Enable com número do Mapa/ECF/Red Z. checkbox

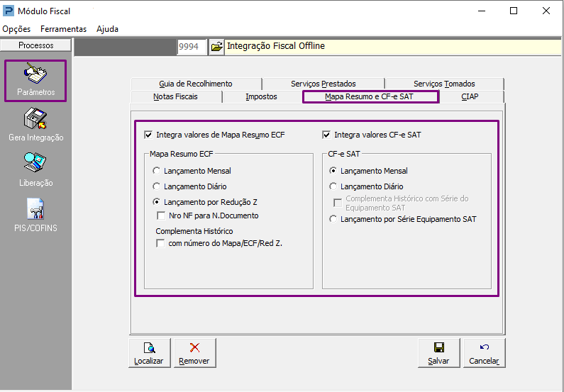(x=160, y=243)
